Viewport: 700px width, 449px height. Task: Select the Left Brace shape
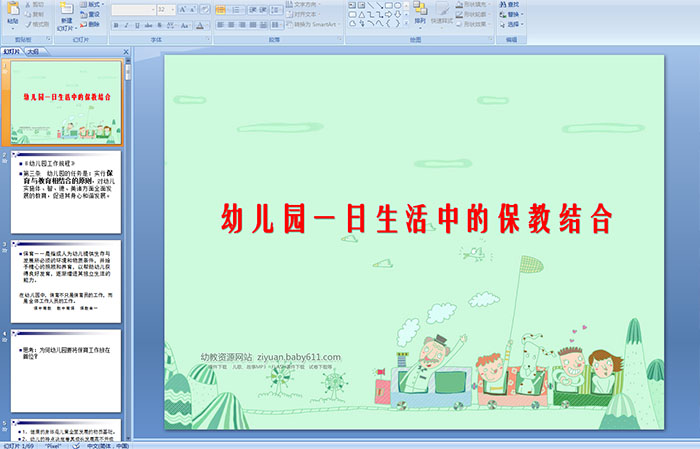(388, 24)
